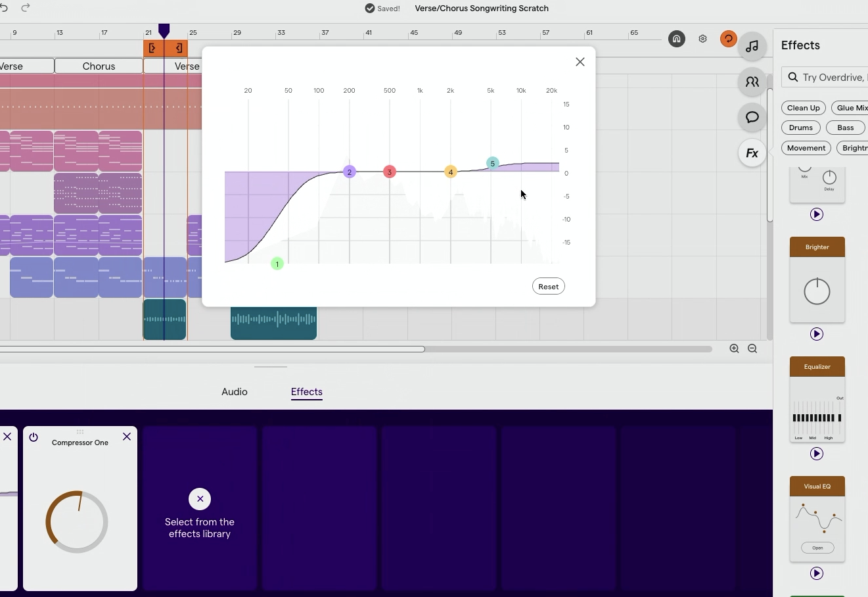
Task: Toggle Compressor One power button
Action: (34, 437)
